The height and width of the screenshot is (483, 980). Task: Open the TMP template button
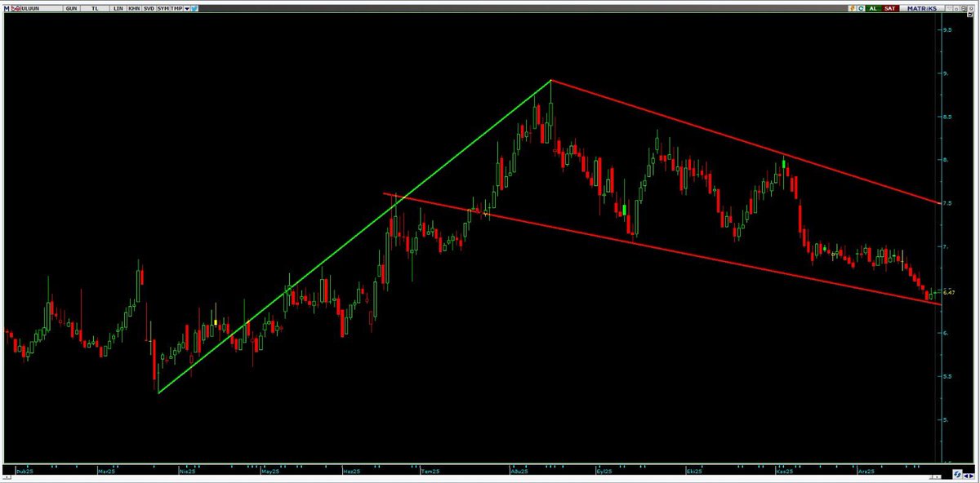(176, 8)
